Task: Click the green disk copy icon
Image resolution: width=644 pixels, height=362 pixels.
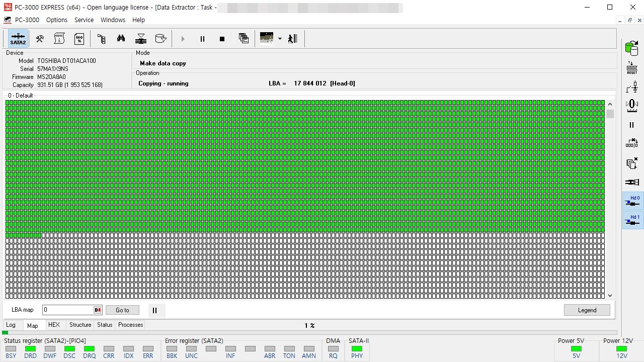Action: (x=631, y=49)
